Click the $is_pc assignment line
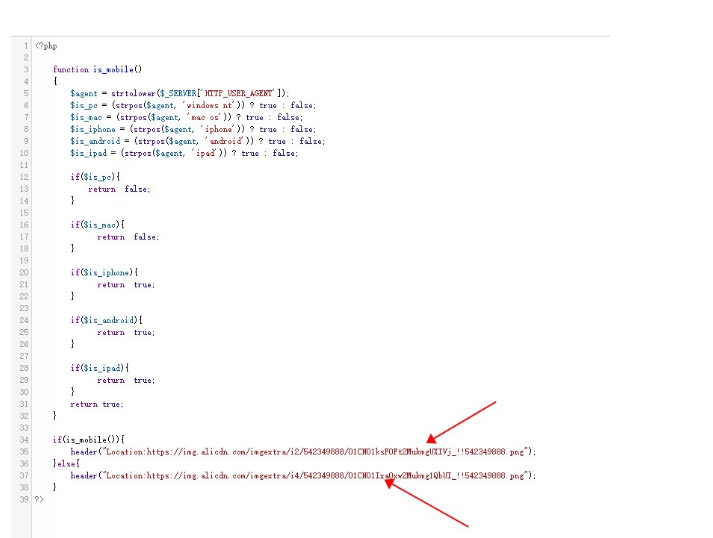 coord(192,105)
